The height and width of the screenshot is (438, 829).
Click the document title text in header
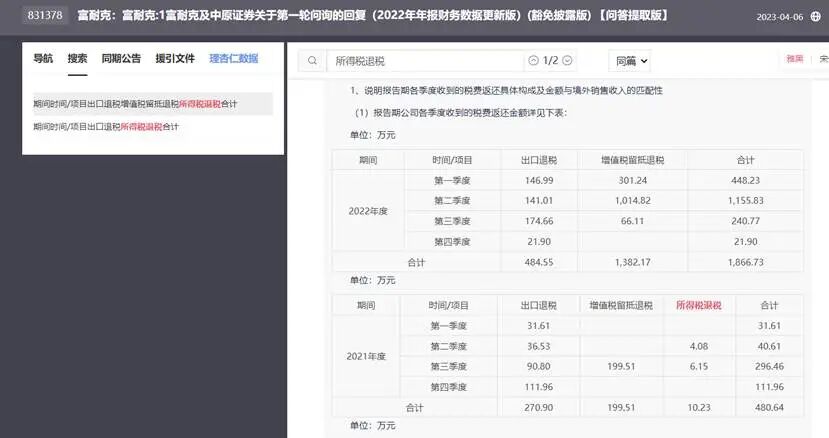point(373,15)
